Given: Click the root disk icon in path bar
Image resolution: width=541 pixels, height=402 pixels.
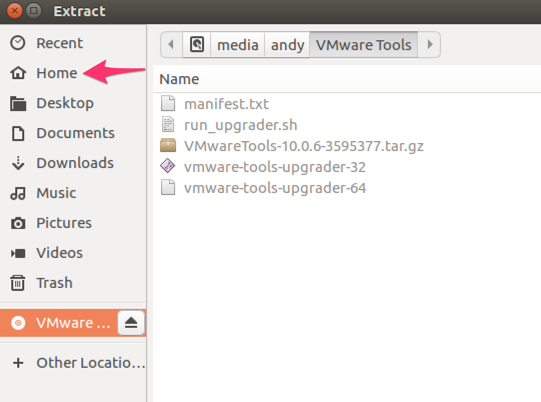Looking at the screenshot, I should (197, 45).
